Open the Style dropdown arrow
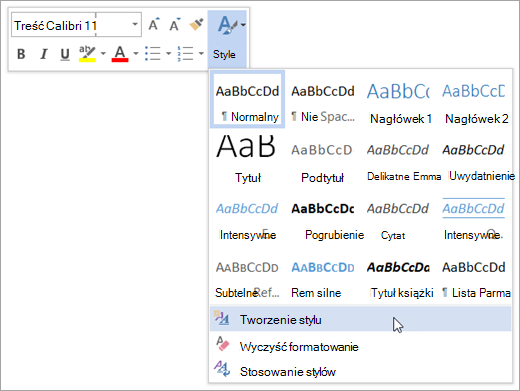 coord(244,25)
